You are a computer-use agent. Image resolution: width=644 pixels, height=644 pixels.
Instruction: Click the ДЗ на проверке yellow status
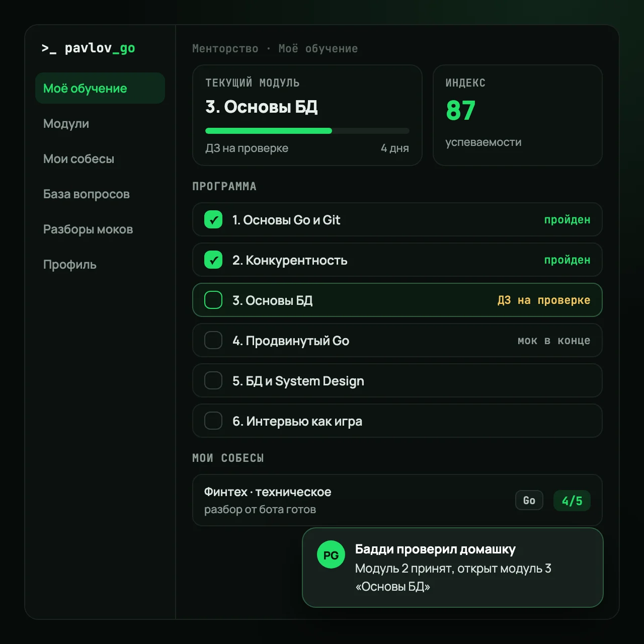click(544, 300)
